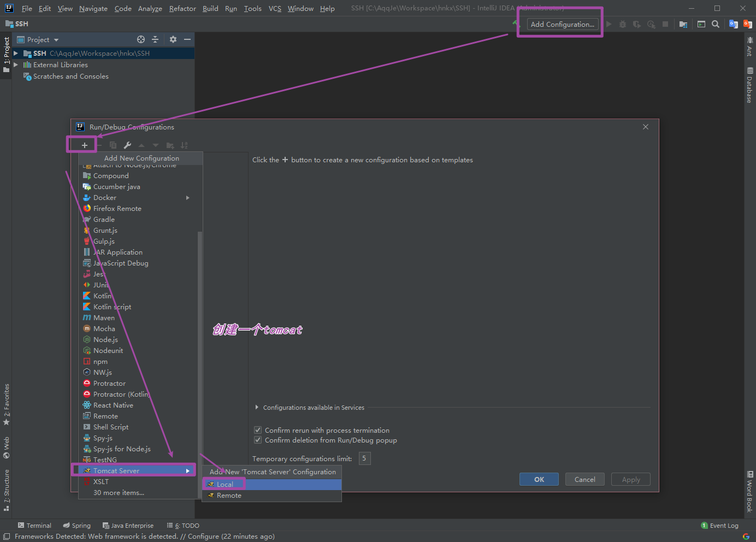Viewport: 756px width, 542px height.
Task: Open the Ant tool window on right sidebar
Action: click(749, 46)
